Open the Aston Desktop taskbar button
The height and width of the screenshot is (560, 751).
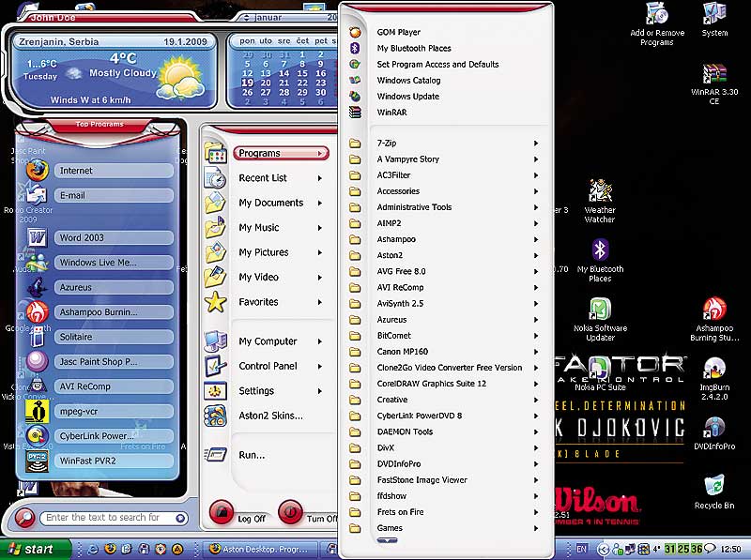[x=262, y=549]
